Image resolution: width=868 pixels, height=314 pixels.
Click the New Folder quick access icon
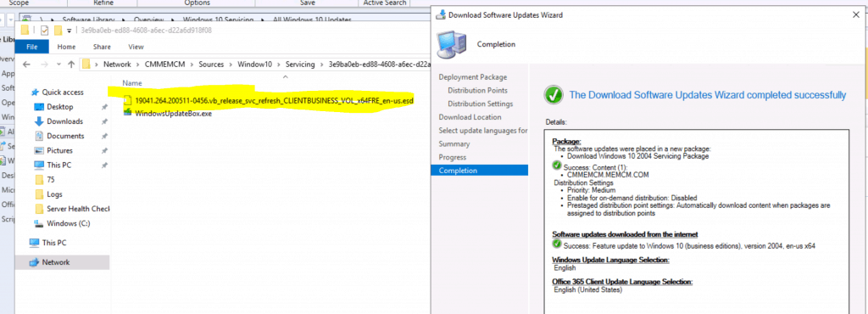pyautogui.click(x=58, y=30)
